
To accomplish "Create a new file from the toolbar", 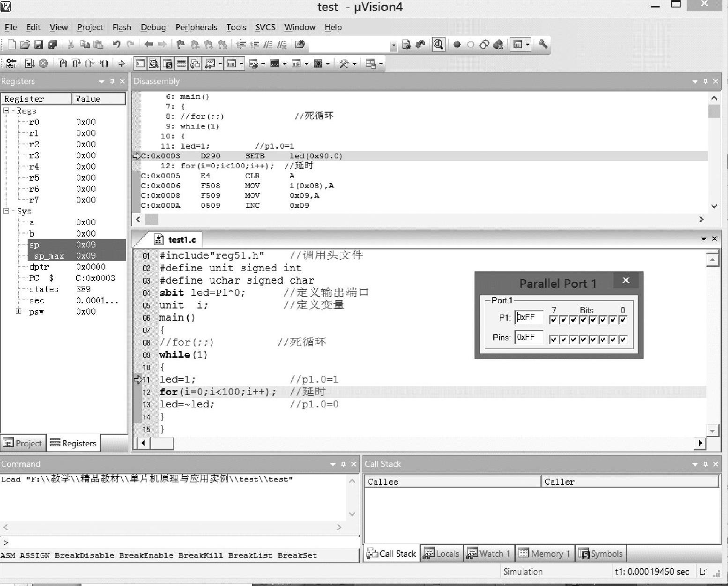I will coord(11,45).
